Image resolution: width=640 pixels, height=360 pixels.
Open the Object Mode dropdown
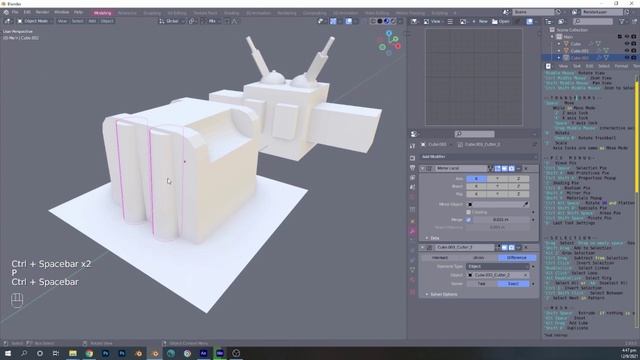[x=34, y=21]
